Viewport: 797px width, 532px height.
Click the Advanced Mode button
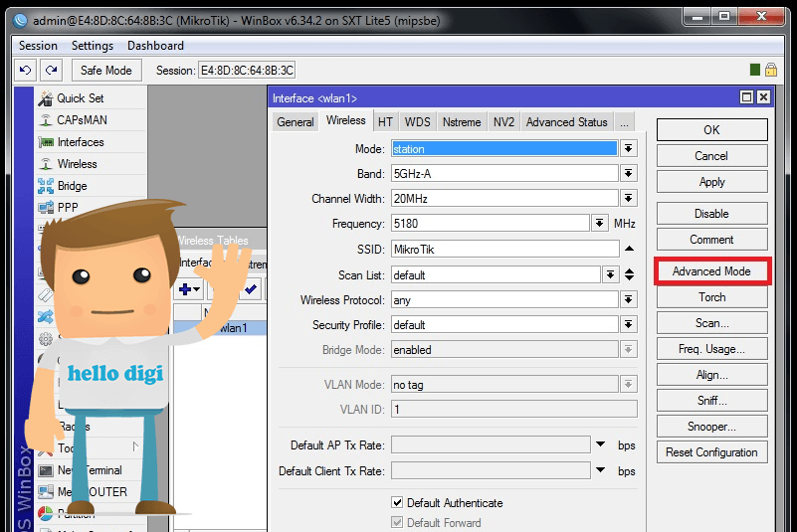[711, 271]
